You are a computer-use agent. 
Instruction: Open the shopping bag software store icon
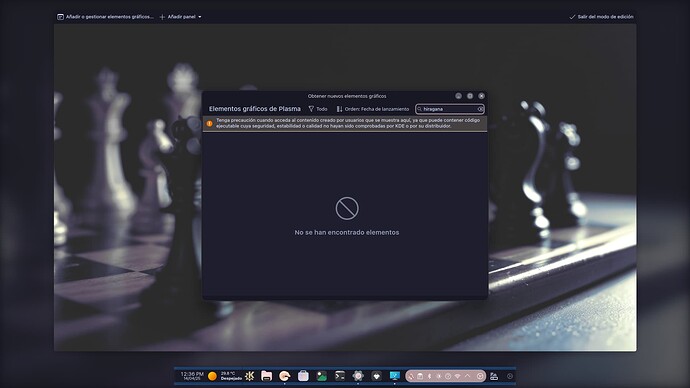point(303,376)
